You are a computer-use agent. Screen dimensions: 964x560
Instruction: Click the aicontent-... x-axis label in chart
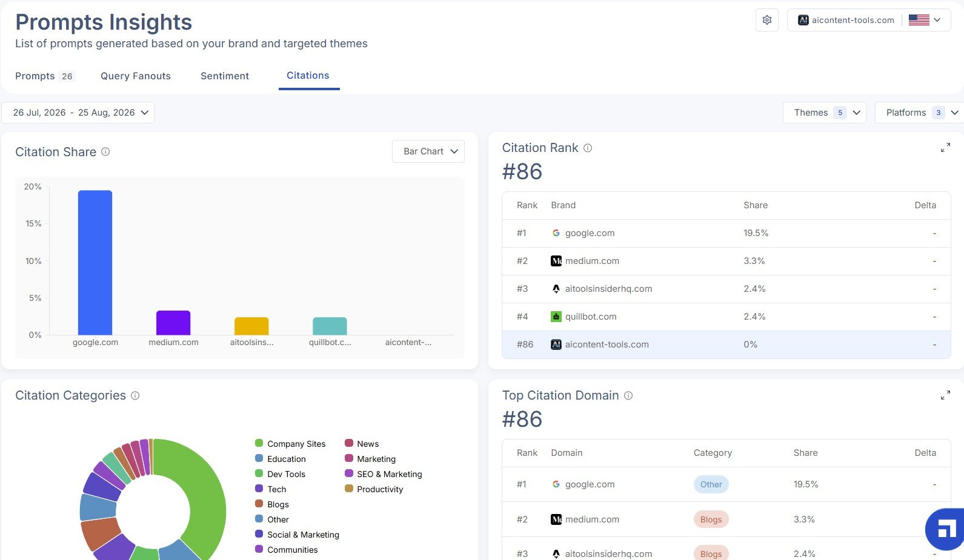[x=408, y=343]
